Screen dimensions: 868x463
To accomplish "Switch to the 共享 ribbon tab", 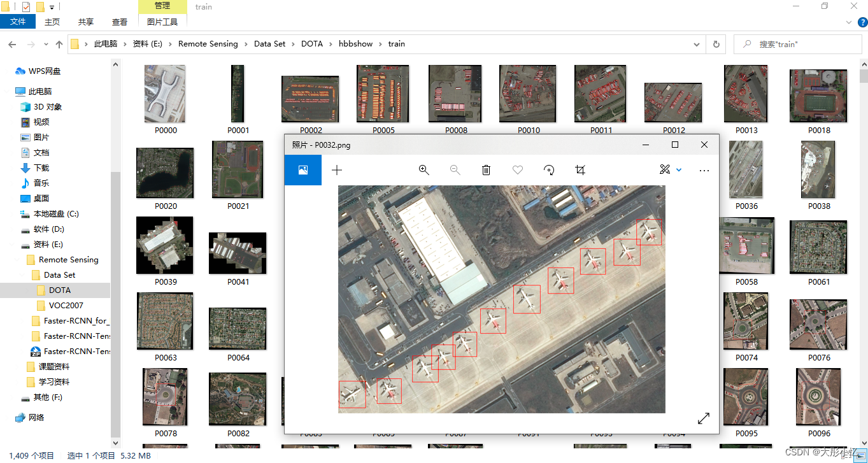I will pos(86,22).
